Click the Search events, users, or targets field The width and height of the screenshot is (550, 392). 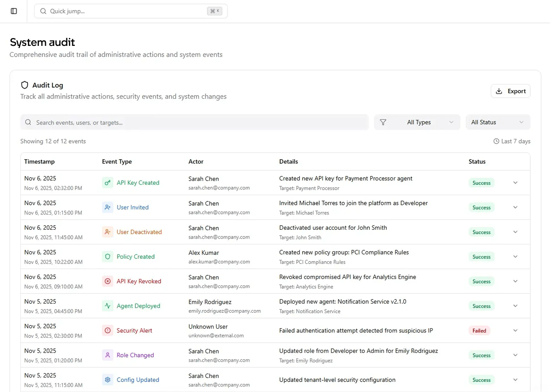coord(194,122)
